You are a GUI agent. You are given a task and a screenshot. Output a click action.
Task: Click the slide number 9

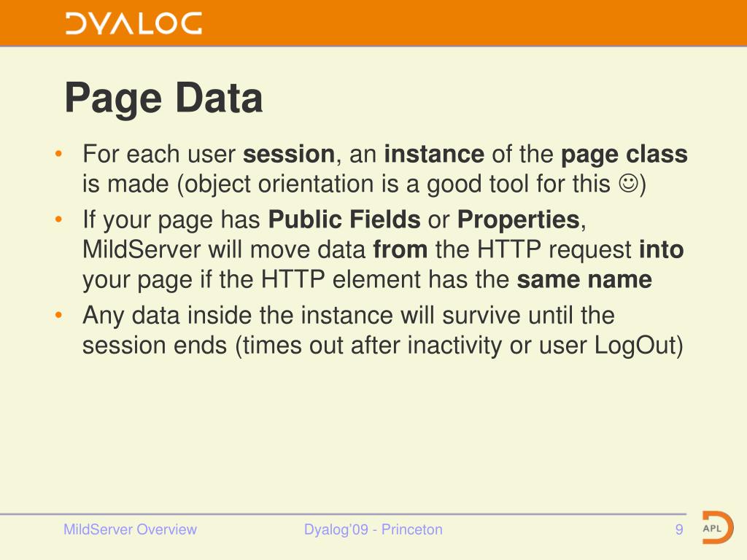[x=679, y=529]
